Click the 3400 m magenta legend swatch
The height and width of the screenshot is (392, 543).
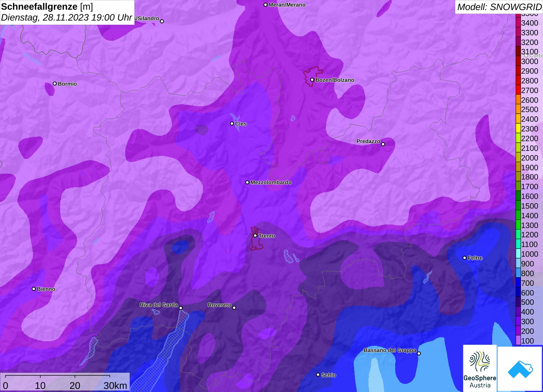(518, 23)
